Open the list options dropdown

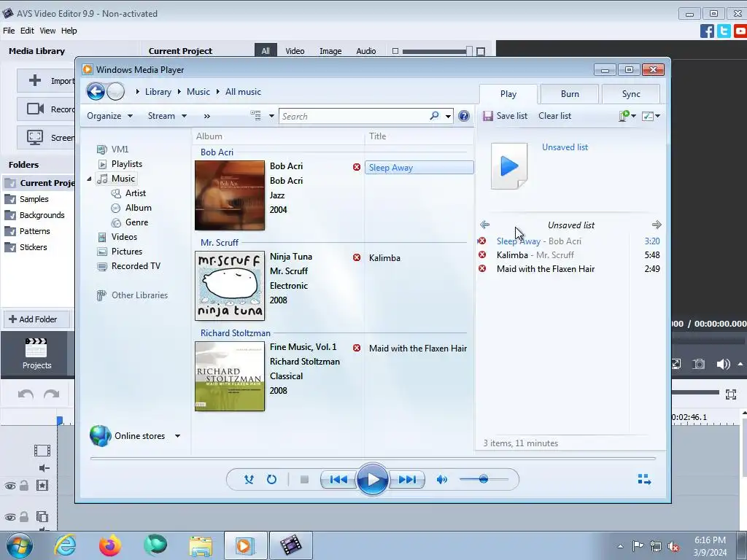(x=651, y=116)
